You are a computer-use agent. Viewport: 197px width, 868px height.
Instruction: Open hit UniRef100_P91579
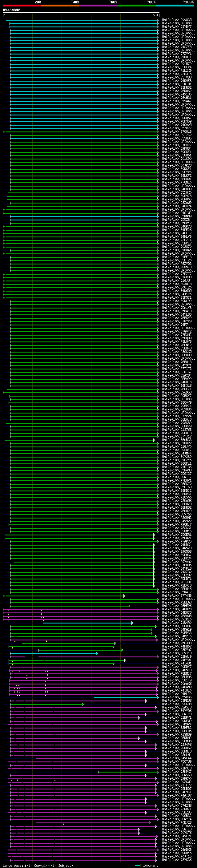(176, 64)
